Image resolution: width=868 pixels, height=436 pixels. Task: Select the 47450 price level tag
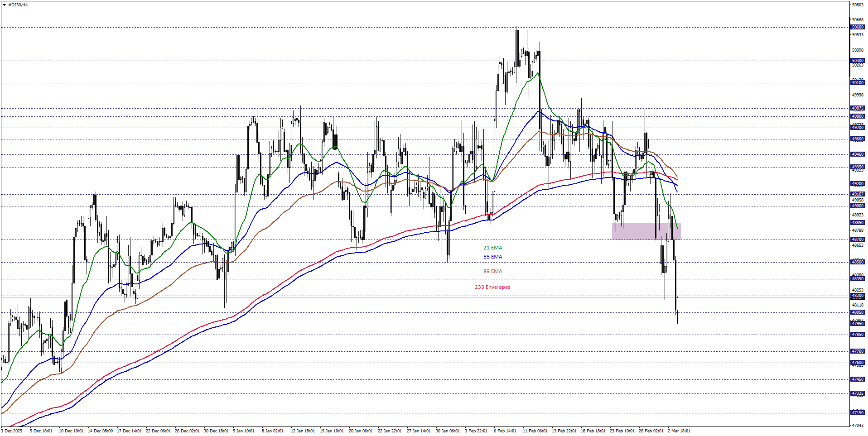(858, 379)
